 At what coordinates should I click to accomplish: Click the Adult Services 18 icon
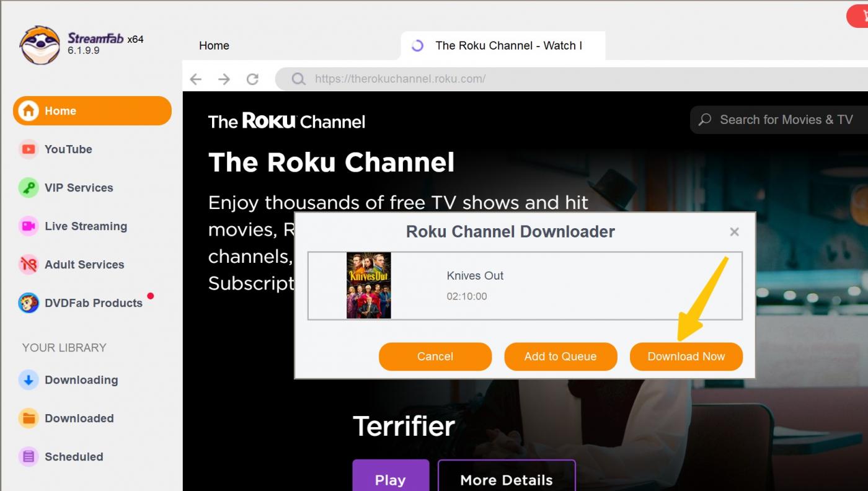click(28, 265)
